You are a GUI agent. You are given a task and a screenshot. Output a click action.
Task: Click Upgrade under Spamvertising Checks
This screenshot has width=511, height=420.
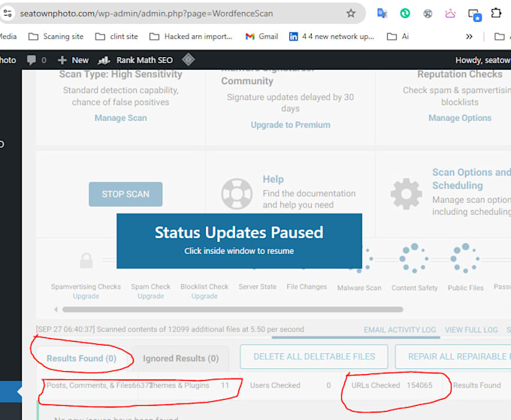tap(86, 296)
